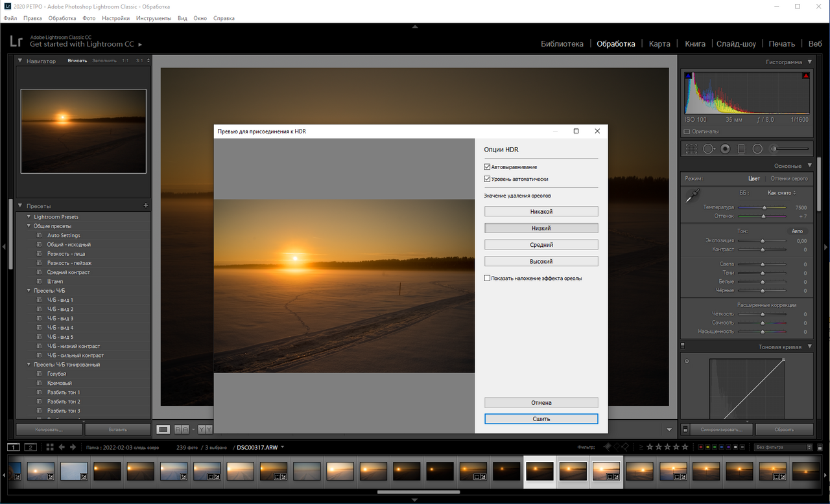Click the fifth filter rating star
This screenshot has width=830, height=504.
click(685, 447)
